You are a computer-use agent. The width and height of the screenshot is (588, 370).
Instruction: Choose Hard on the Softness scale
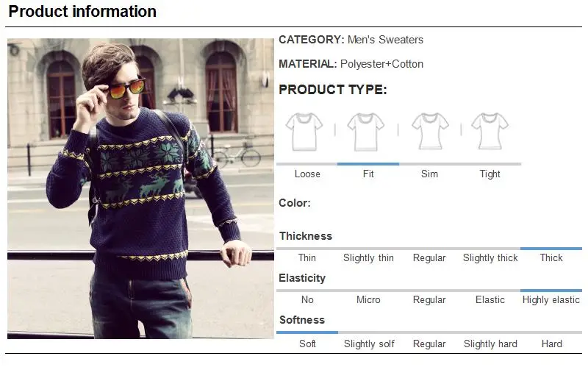coord(552,344)
